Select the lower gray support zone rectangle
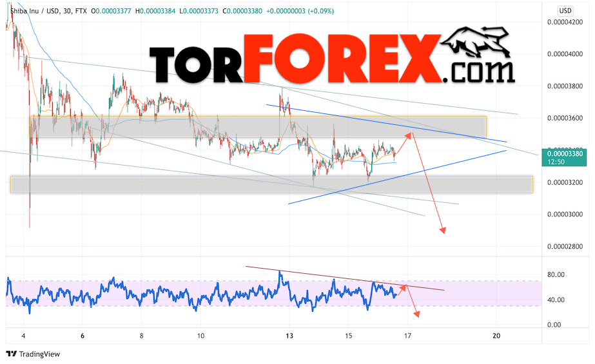Viewport: 595px width, 364px height. point(271,184)
